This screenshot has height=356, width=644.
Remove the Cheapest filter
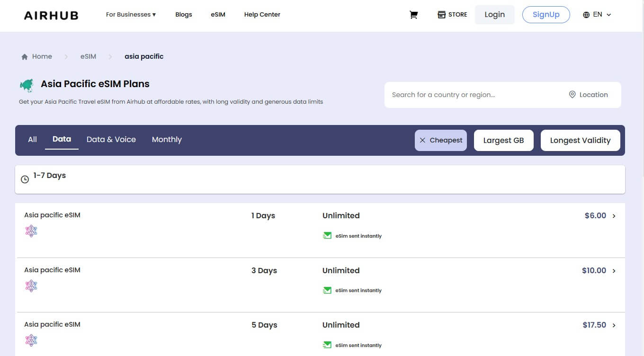pyautogui.click(x=422, y=140)
